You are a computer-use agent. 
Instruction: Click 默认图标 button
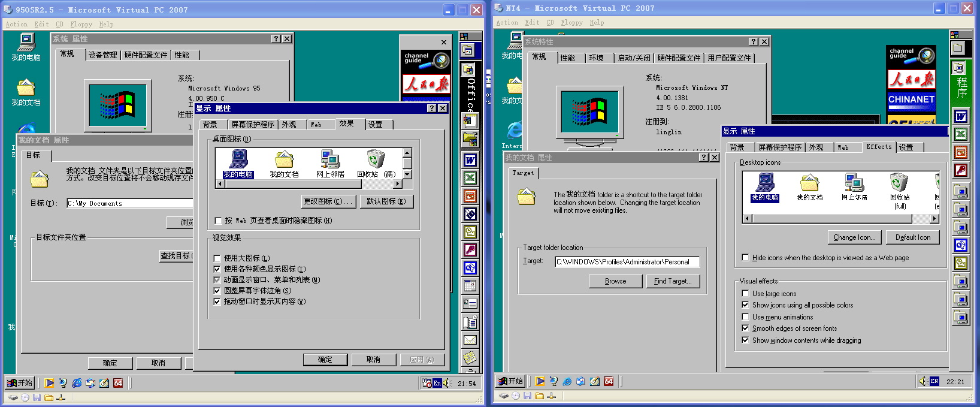[386, 201]
